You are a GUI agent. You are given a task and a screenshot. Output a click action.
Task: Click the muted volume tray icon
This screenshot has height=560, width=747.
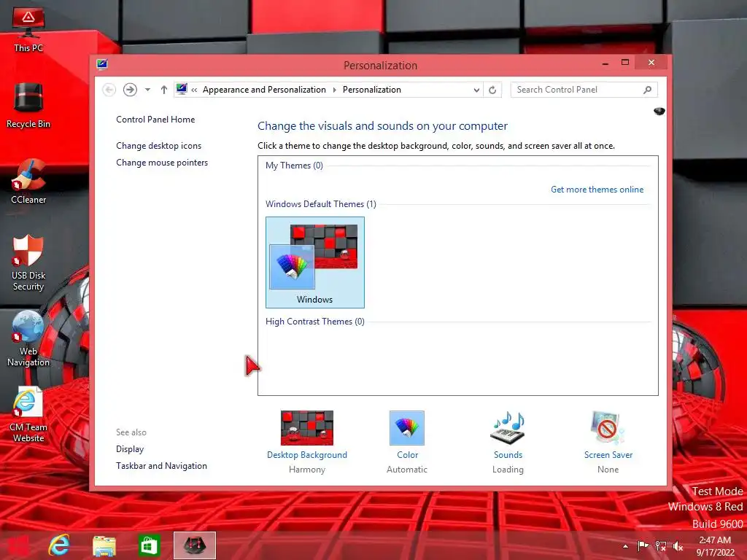678,546
